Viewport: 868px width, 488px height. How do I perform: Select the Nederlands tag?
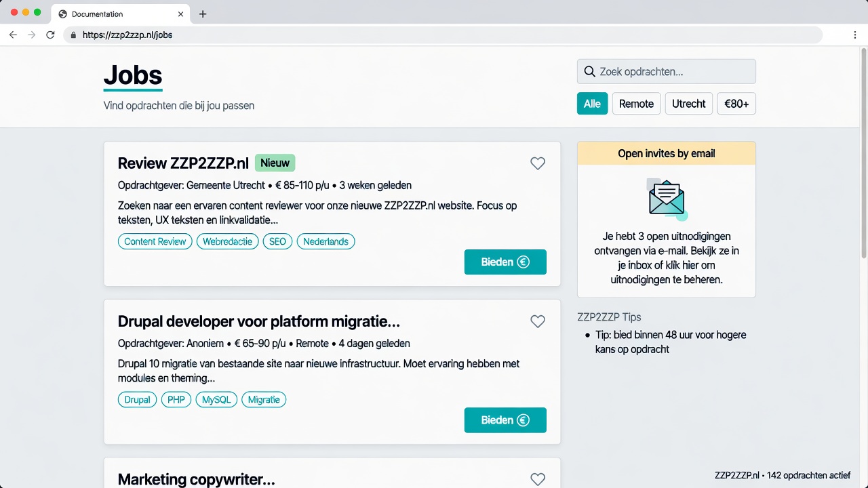pyautogui.click(x=325, y=241)
